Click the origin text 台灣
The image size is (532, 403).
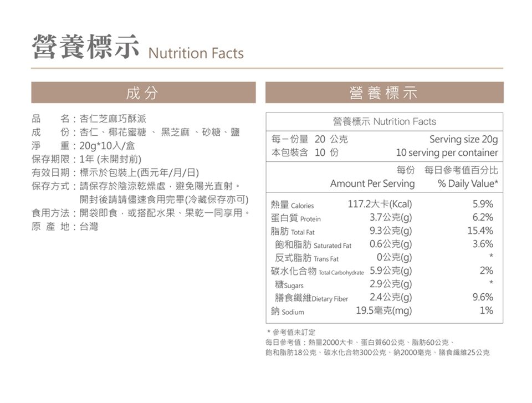pos(89,226)
